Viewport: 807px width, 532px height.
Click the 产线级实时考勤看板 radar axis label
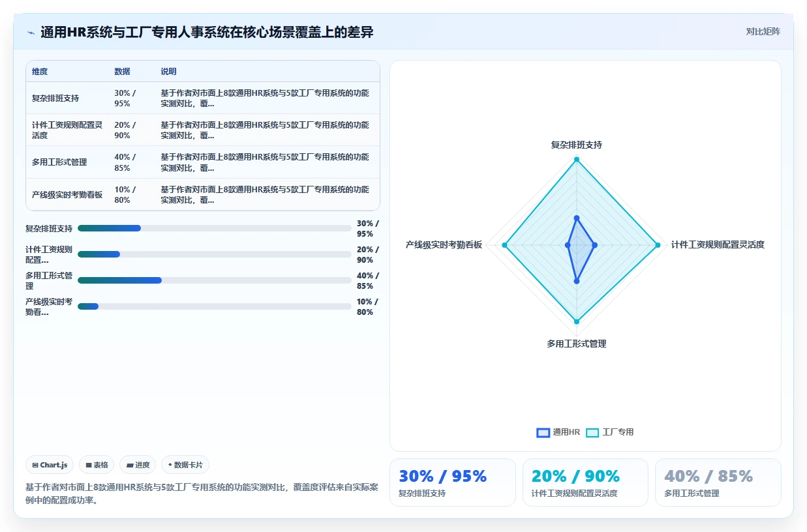444,244
